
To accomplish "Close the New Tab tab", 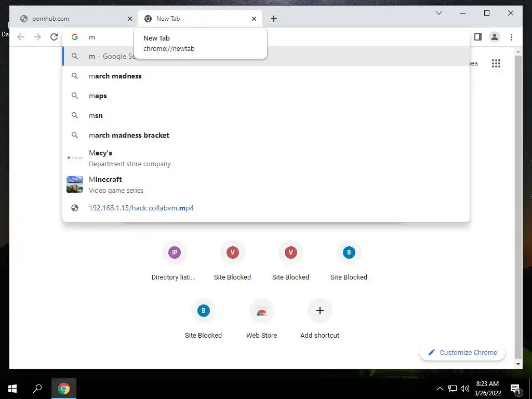I will [254, 19].
